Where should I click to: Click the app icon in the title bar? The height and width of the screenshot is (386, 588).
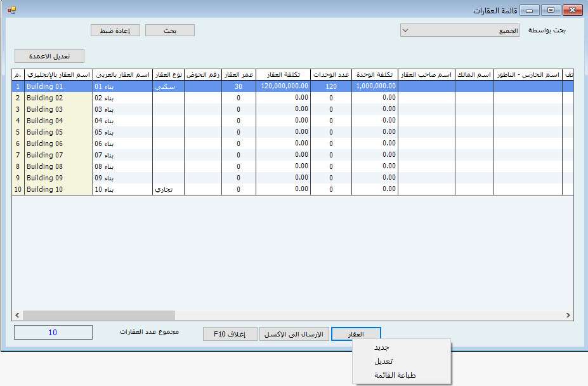click(x=11, y=10)
